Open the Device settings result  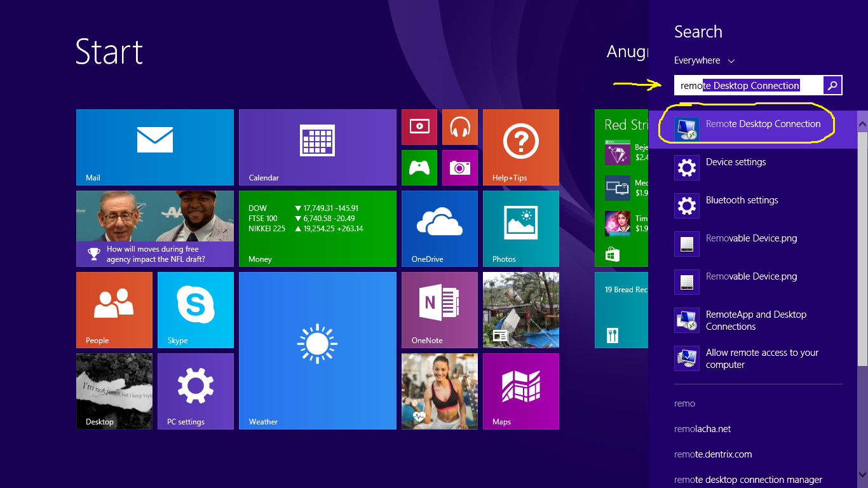coord(753,168)
